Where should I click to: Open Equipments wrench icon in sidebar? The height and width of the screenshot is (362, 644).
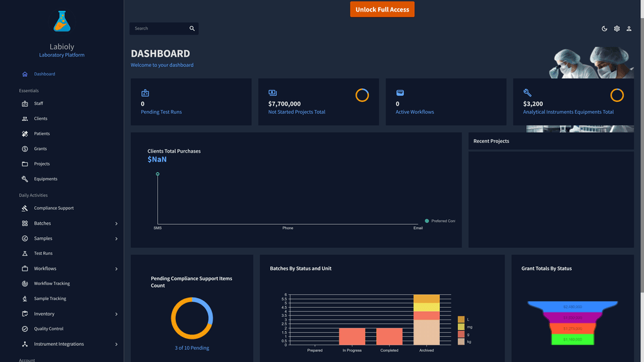coord(24,178)
